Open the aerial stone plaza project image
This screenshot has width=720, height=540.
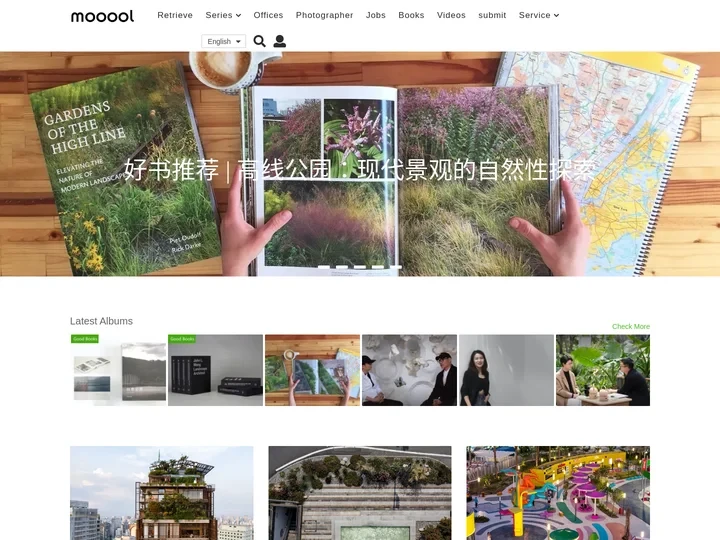coord(360,493)
